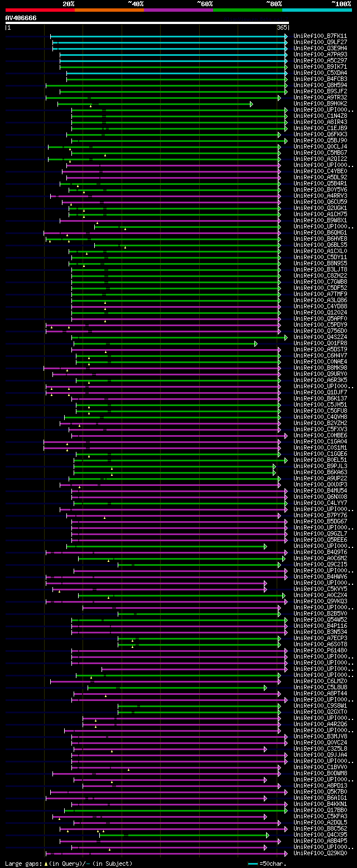Click the cyan 50char scale bar legend
This screenshot has height=868, width=357.
[x=254, y=864]
